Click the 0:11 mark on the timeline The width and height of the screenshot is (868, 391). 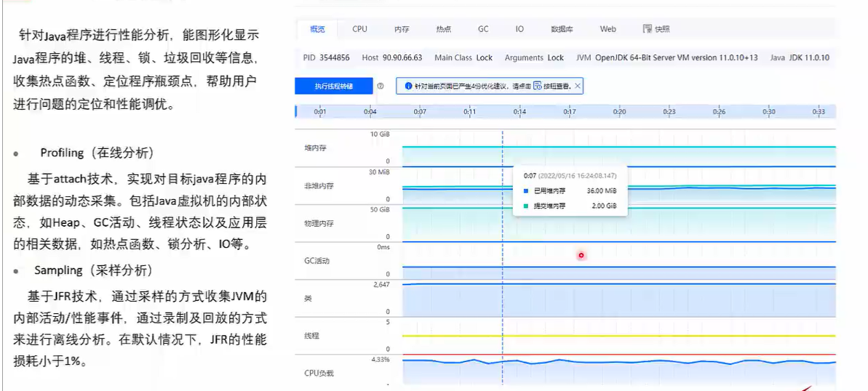(x=469, y=112)
